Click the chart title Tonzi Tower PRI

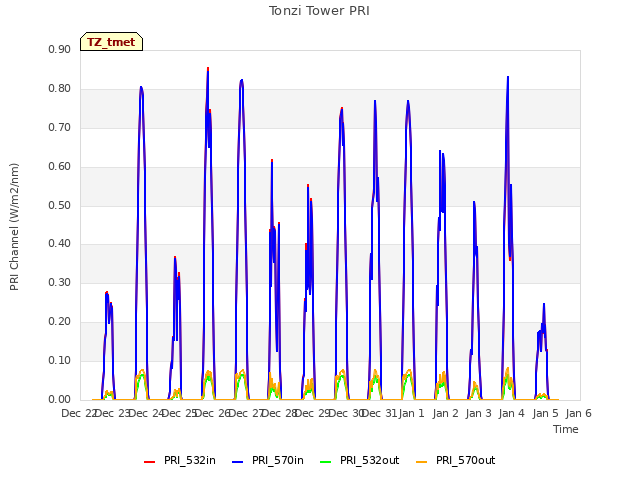point(319,11)
